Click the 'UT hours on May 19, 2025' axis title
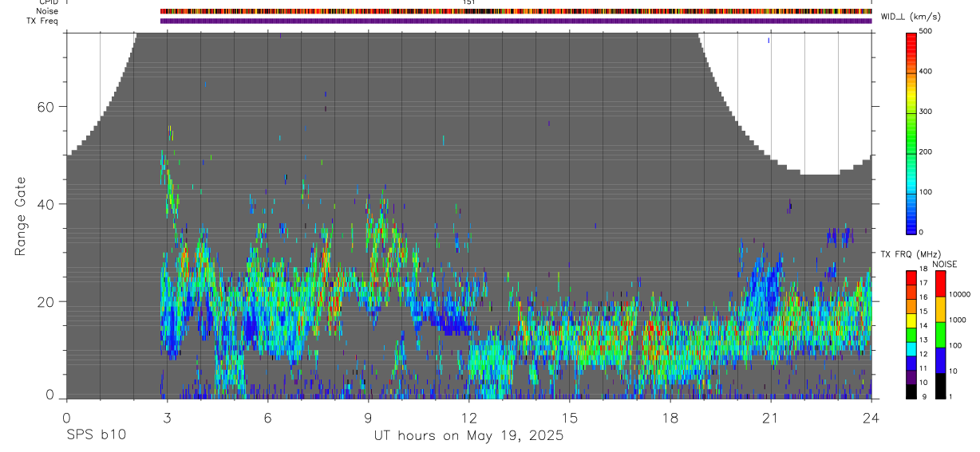Screen dimensions: 980x452 coord(468,436)
